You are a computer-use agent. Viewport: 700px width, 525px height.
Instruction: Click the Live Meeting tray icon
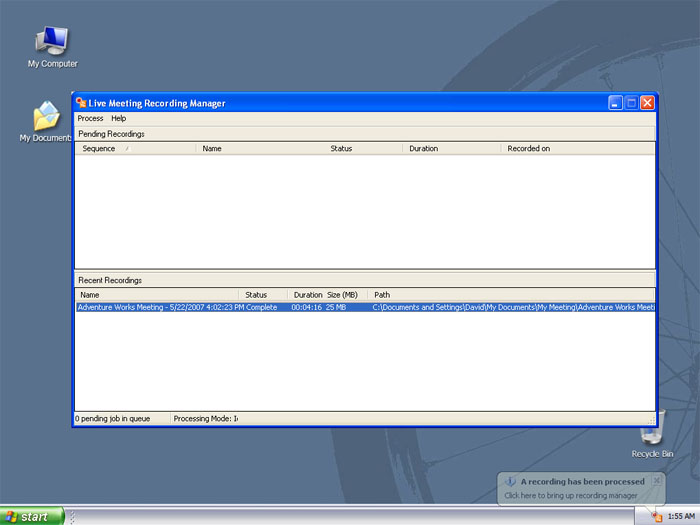(656, 517)
